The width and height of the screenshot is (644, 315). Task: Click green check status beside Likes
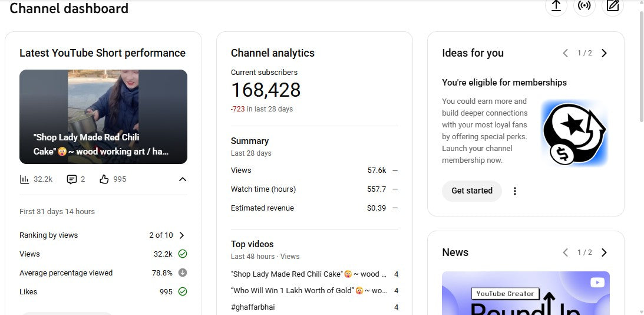coord(183,291)
